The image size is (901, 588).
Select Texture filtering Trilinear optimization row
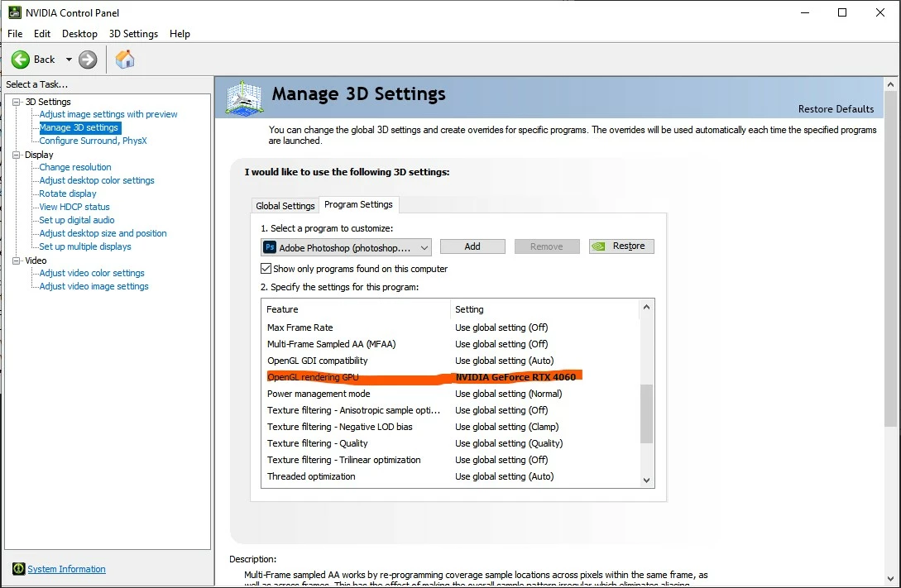[450, 460]
